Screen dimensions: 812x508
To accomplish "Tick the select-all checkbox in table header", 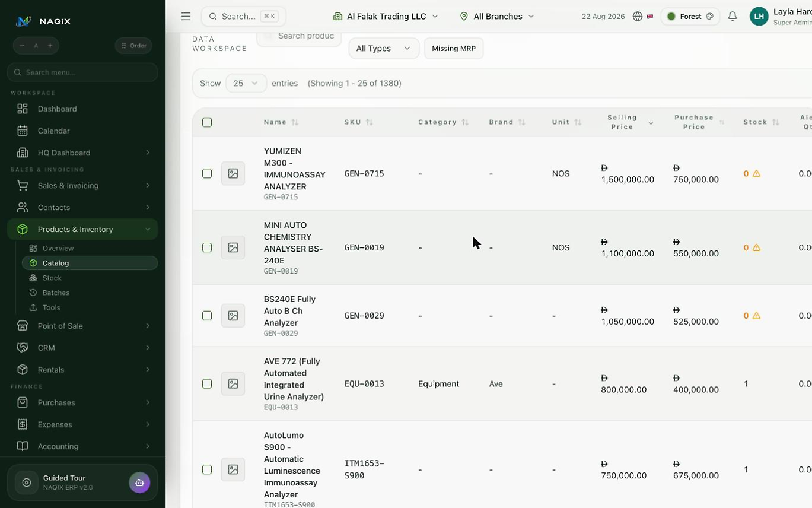I will pyautogui.click(x=207, y=122).
